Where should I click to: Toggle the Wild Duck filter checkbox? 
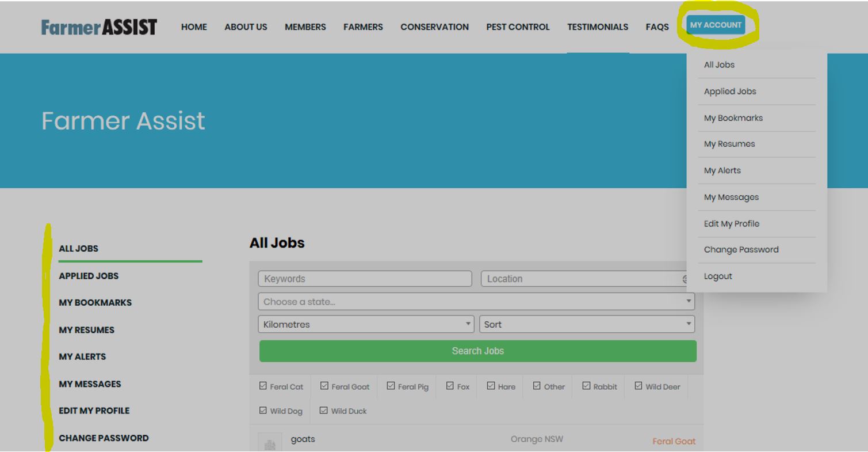323,411
